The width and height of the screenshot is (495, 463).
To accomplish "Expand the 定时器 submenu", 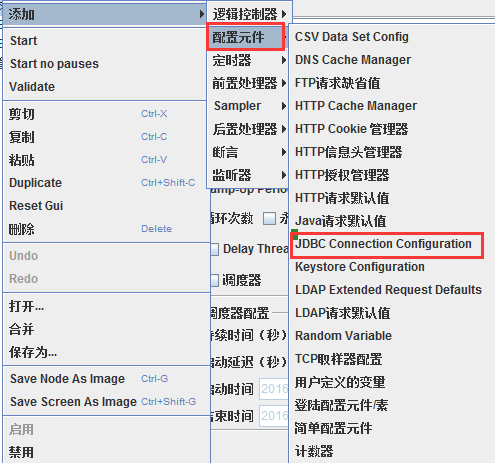I will coord(247,60).
